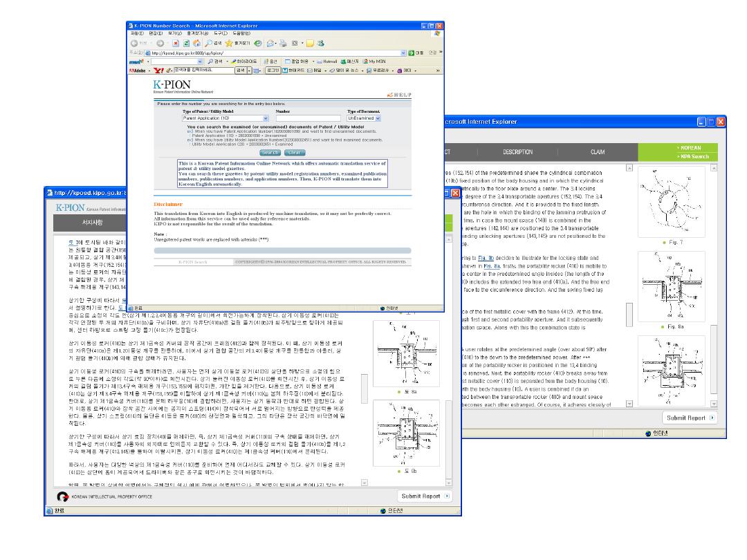The image size is (747, 560).
Task: Click the MSN butterfly logo
Action: coord(137,62)
